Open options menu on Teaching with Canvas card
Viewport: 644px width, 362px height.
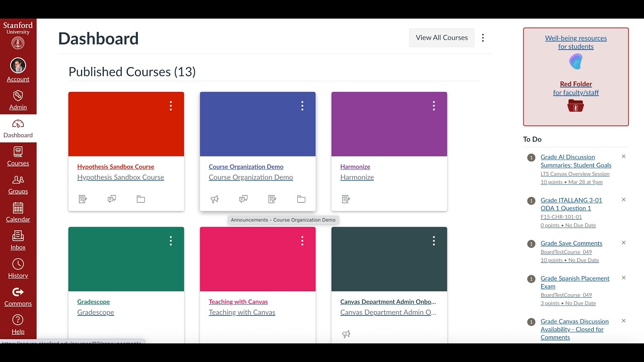302,241
